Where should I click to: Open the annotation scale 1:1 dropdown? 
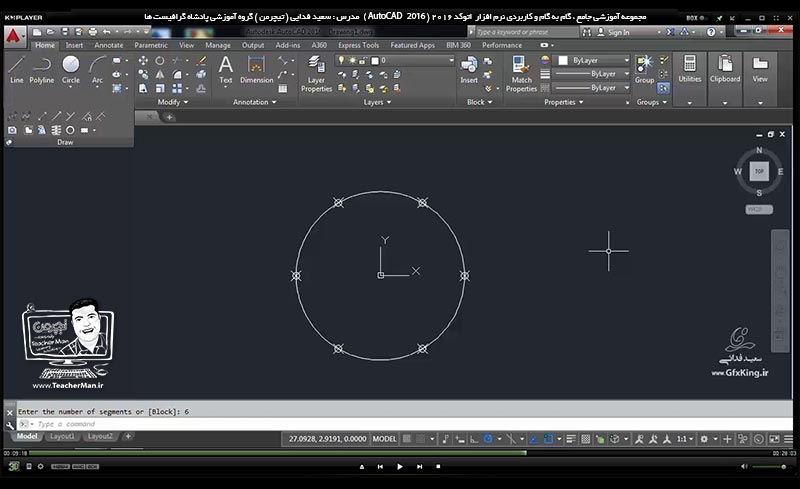pyautogui.click(x=685, y=439)
